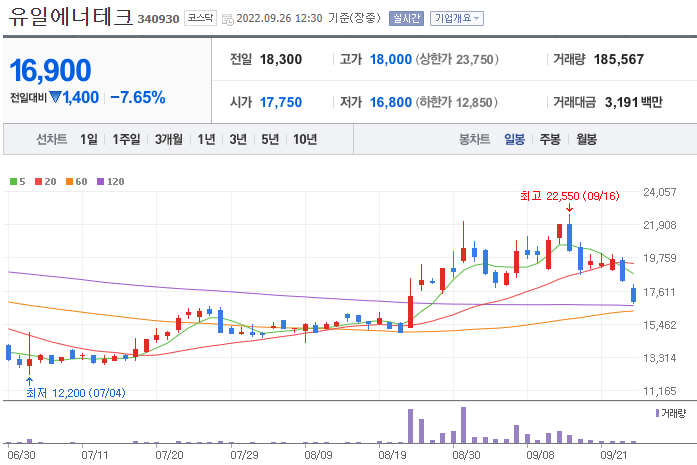This screenshot has width=697, height=465.
Task: Select the 1주일 line chart tab
Action: click(126, 140)
